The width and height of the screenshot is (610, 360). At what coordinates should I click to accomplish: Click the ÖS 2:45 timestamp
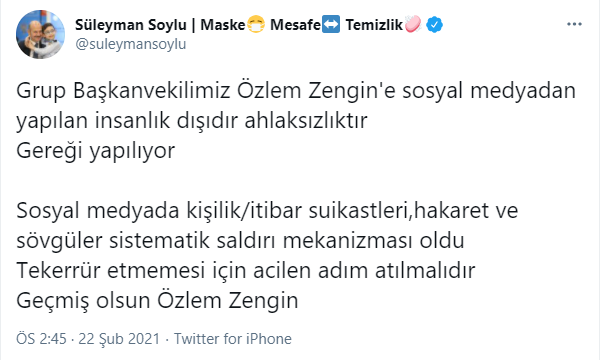pyautogui.click(x=41, y=339)
